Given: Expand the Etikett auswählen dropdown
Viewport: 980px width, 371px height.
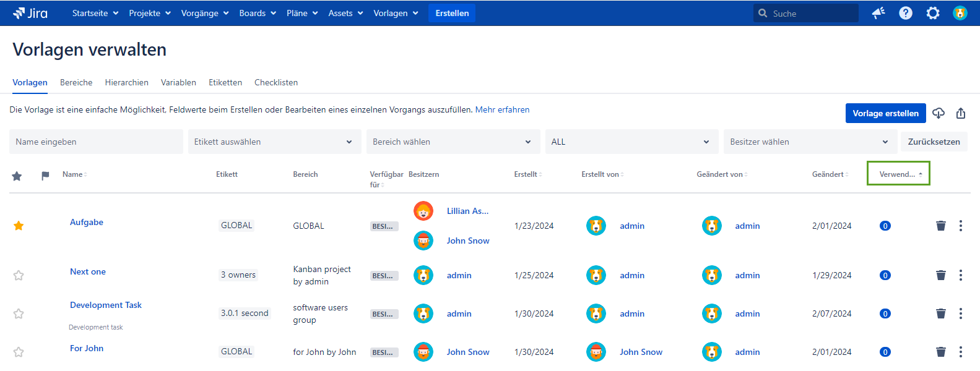Looking at the screenshot, I should pos(274,142).
